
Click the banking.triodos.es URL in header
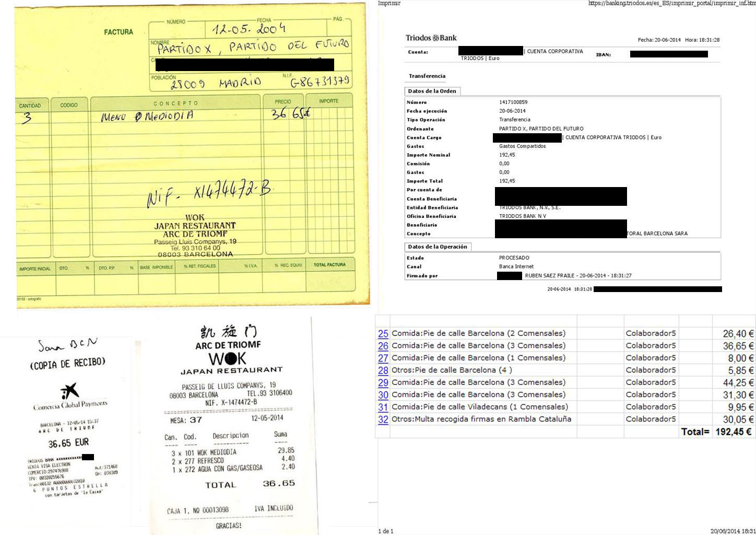[672, 3]
